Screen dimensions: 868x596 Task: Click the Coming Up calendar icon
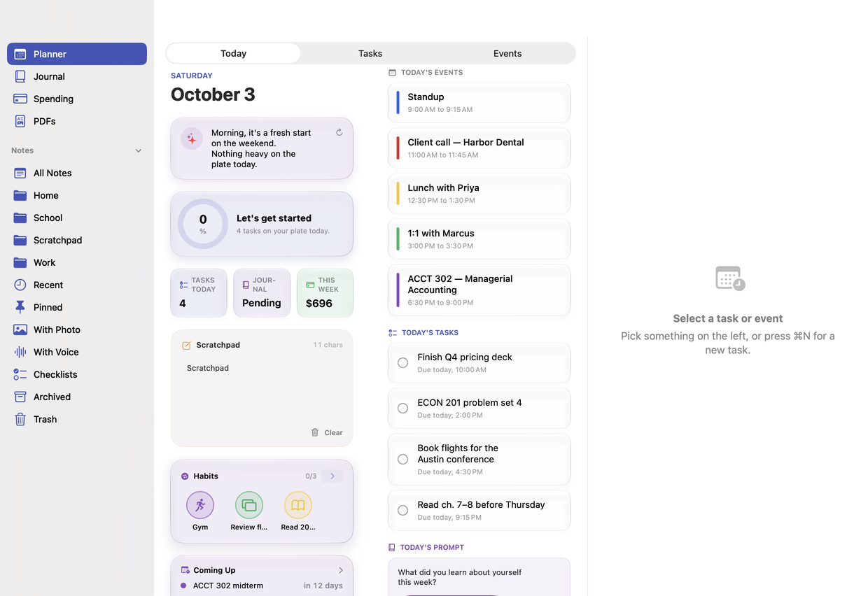[x=185, y=570]
